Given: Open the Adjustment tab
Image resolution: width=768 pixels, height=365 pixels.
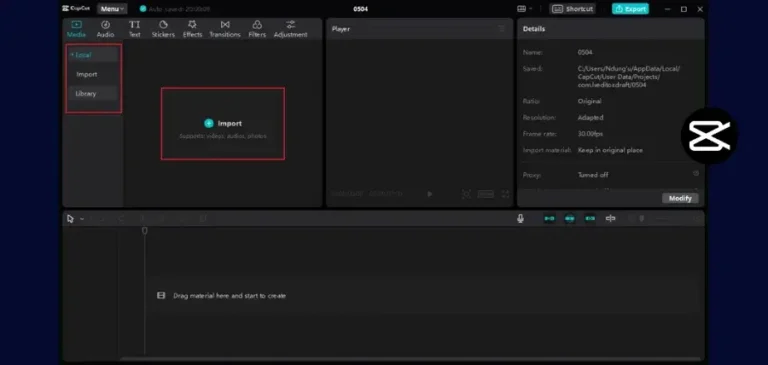Looking at the screenshot, I should pos(290,29).
